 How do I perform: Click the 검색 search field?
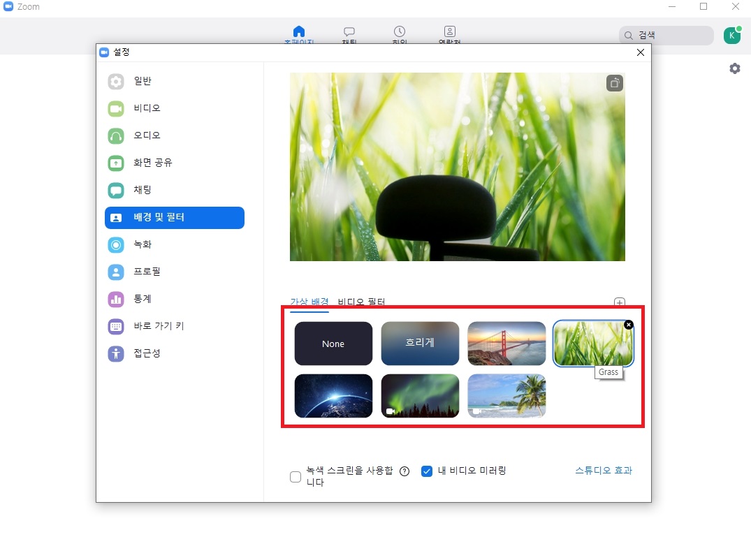pyautogui.click(x=666, y=36)
